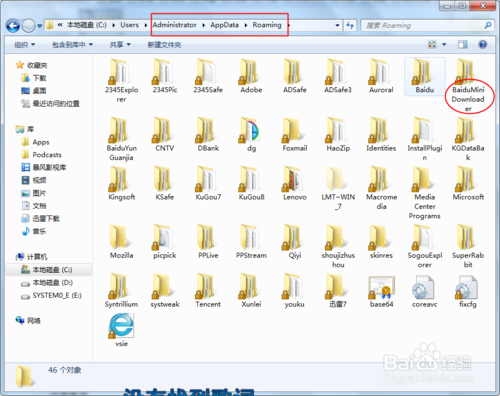
Task: Click the Back navigation button
Action: [x=13, y=25]
